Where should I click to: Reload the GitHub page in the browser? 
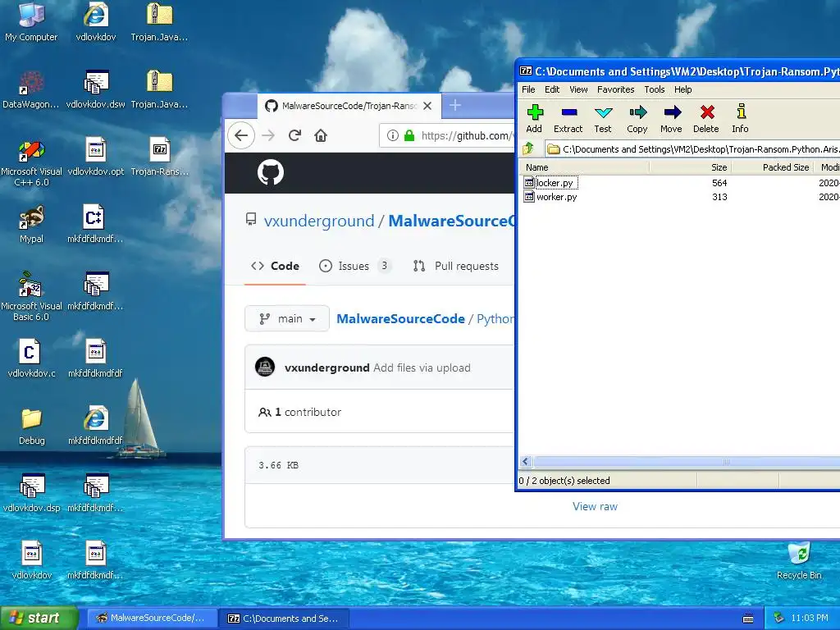coord(294,135)
